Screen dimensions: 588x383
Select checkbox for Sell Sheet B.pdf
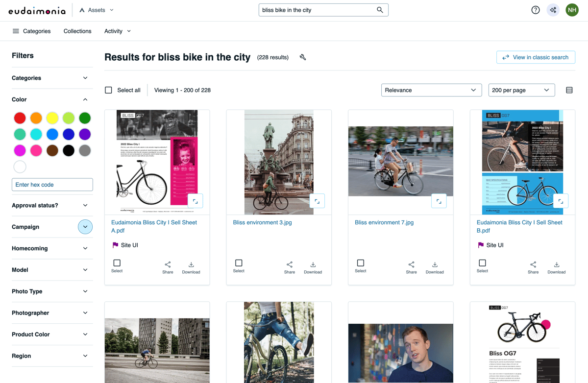pyautogui.click(x=482, y=263)
